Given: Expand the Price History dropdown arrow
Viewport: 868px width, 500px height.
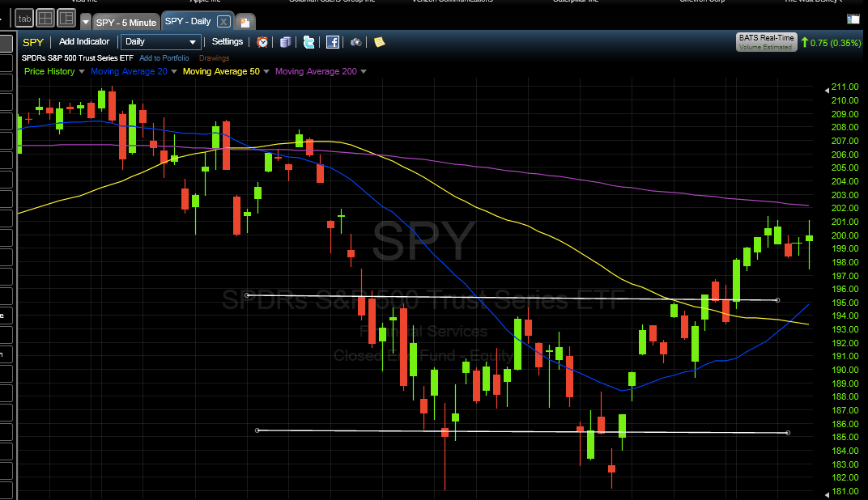Looking at the screenshot, I should tap(82, 71).
